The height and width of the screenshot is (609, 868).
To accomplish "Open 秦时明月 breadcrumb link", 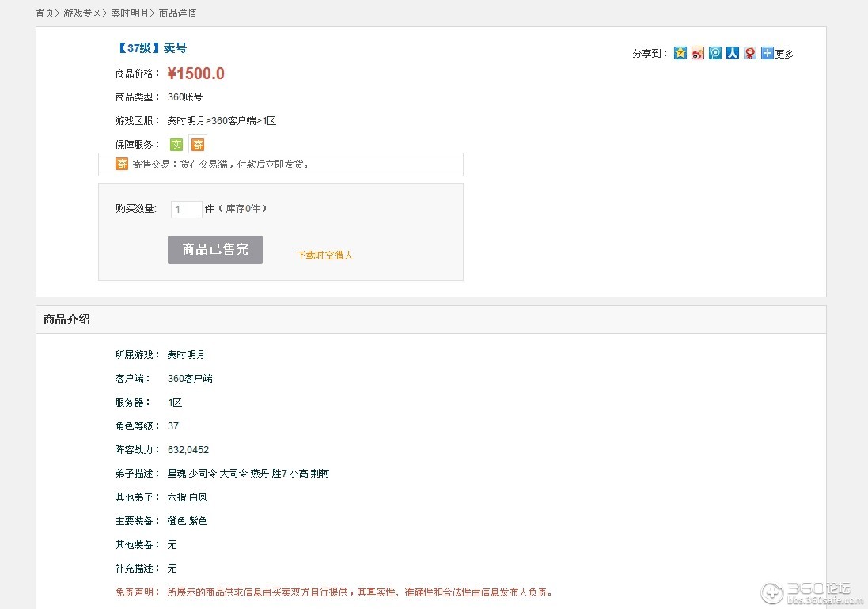I will pyautogui.click(x=130, y=13).
